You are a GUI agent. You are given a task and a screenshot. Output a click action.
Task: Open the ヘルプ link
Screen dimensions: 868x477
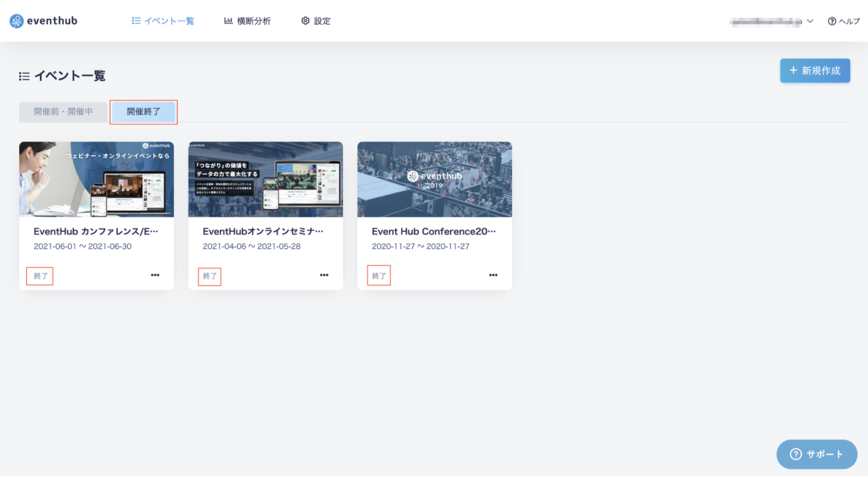point(844,21)
